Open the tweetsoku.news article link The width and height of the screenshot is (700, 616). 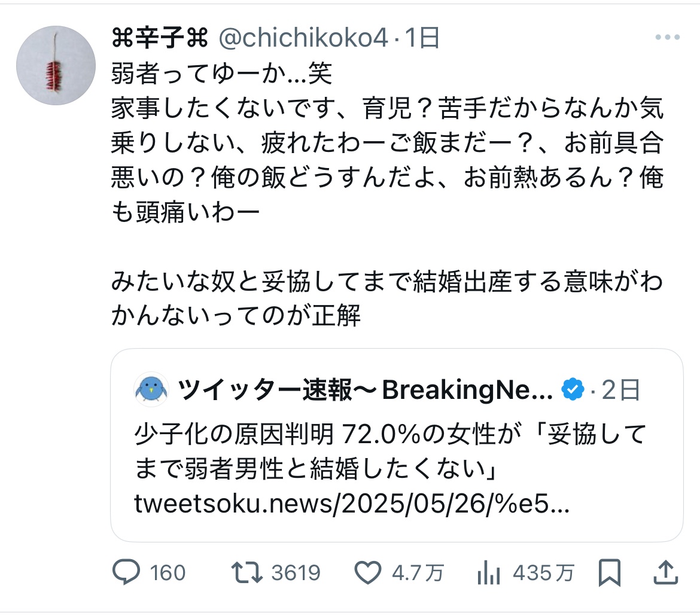click(352, 506)
